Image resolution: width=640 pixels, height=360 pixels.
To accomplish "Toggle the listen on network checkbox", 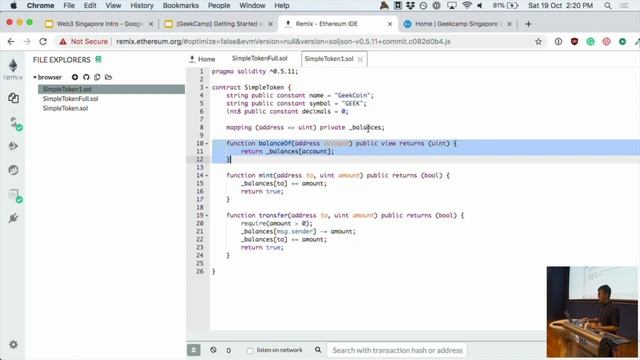I will (x=250, y=350).
